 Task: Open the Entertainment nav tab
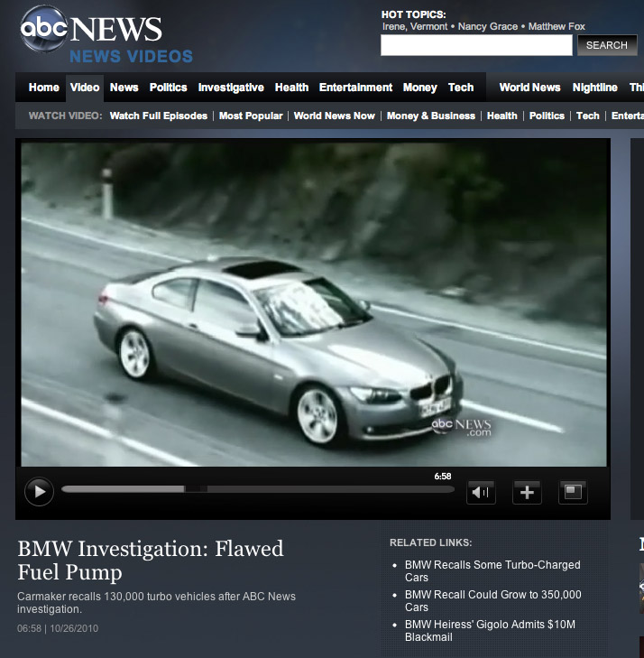tap(355, 88)
